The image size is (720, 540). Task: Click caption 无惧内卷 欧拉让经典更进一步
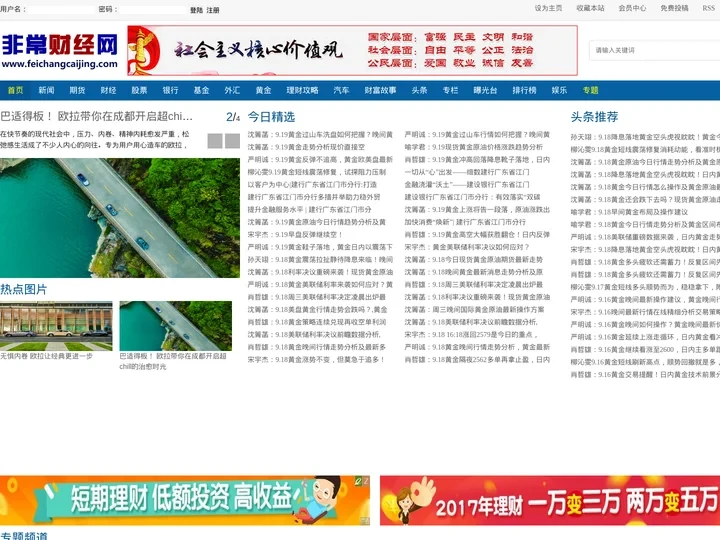46,356
